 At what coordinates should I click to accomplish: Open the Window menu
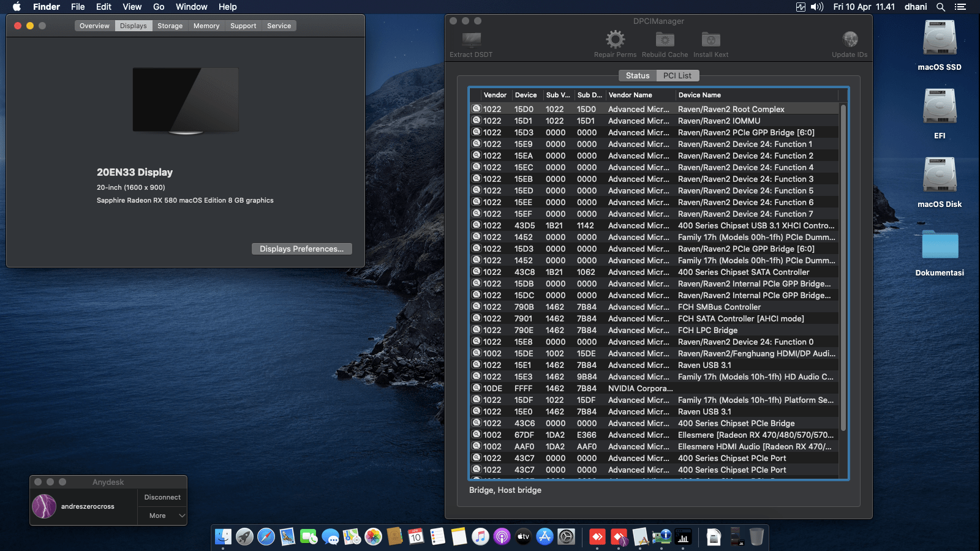click(192, 7)
